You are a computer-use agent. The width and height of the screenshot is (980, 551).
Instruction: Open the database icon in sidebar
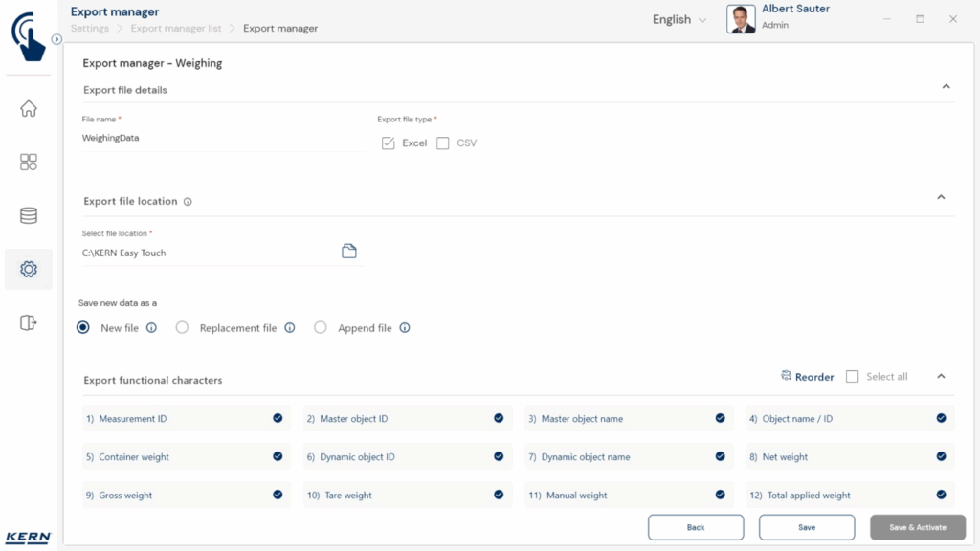coord(29,216)
